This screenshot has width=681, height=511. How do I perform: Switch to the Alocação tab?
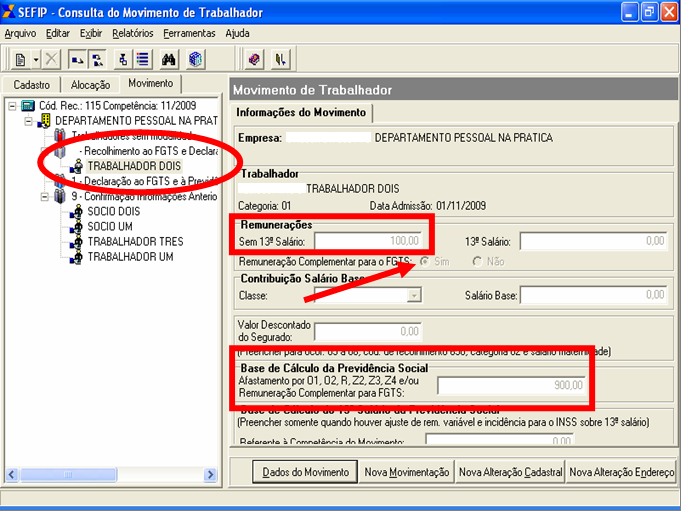90,85
